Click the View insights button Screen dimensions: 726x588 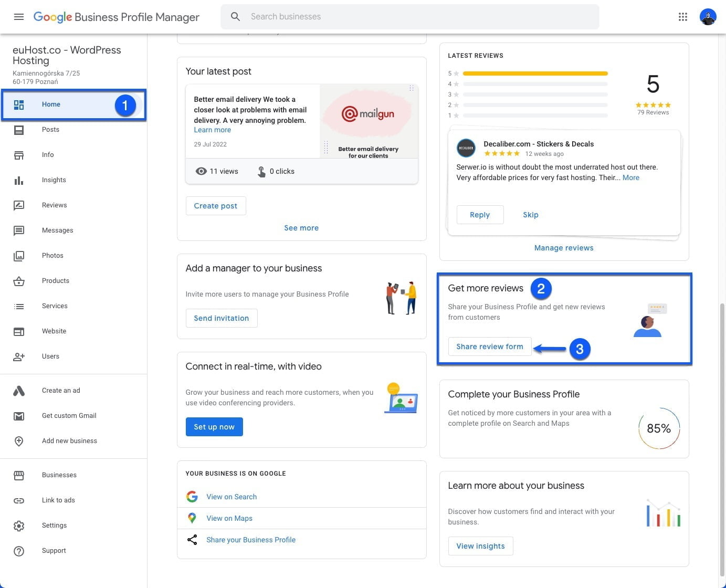point(480,546)
